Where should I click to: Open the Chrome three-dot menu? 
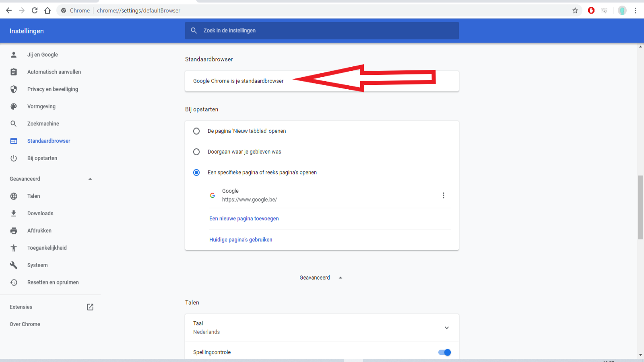(x=635, y=10)
